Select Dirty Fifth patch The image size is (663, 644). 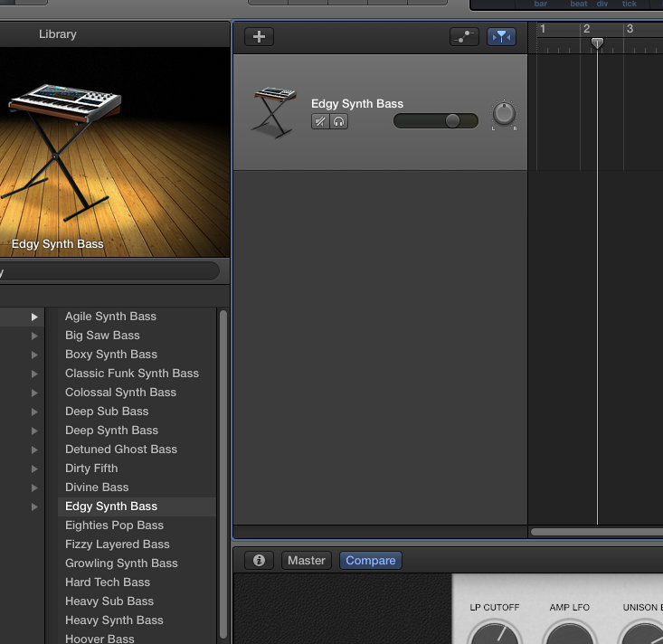(x=91, y=469)
